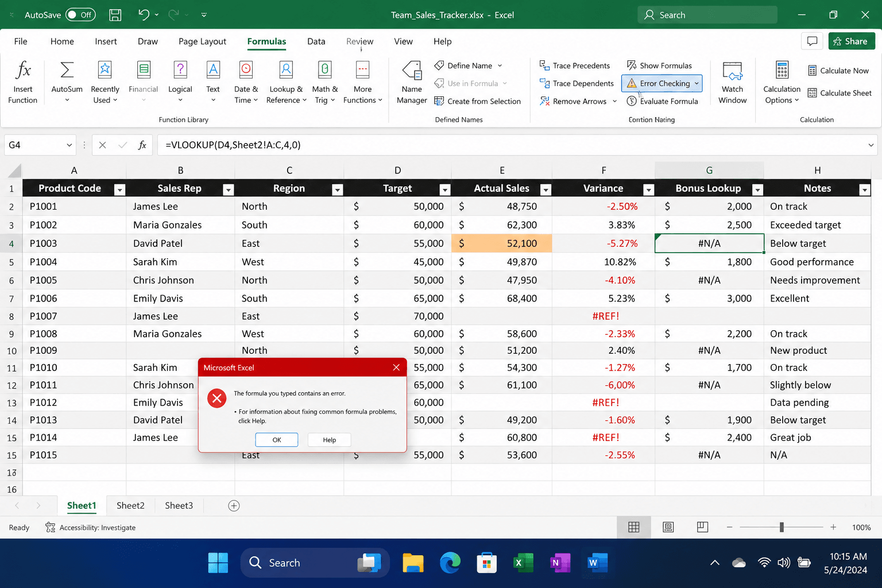Add a new sheet with the plus icon
Viewport: 882px width, 588px height.
coord(234,506)
